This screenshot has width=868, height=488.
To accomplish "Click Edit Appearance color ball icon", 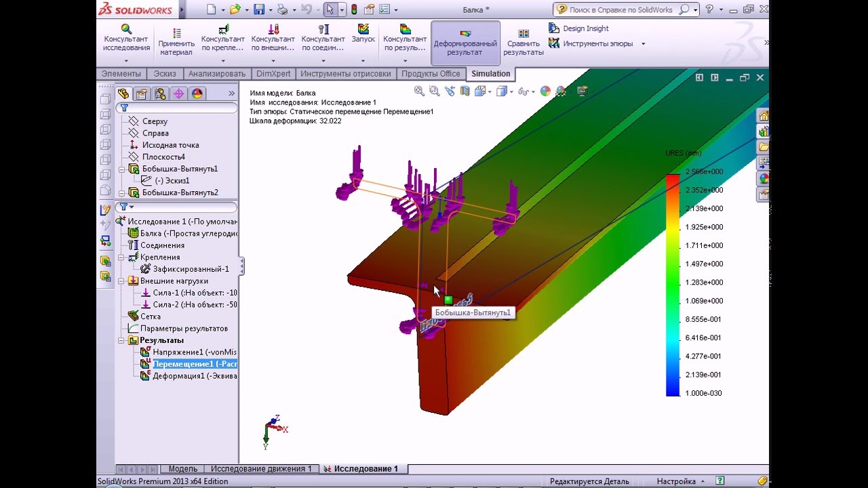I will click(546, 91).
